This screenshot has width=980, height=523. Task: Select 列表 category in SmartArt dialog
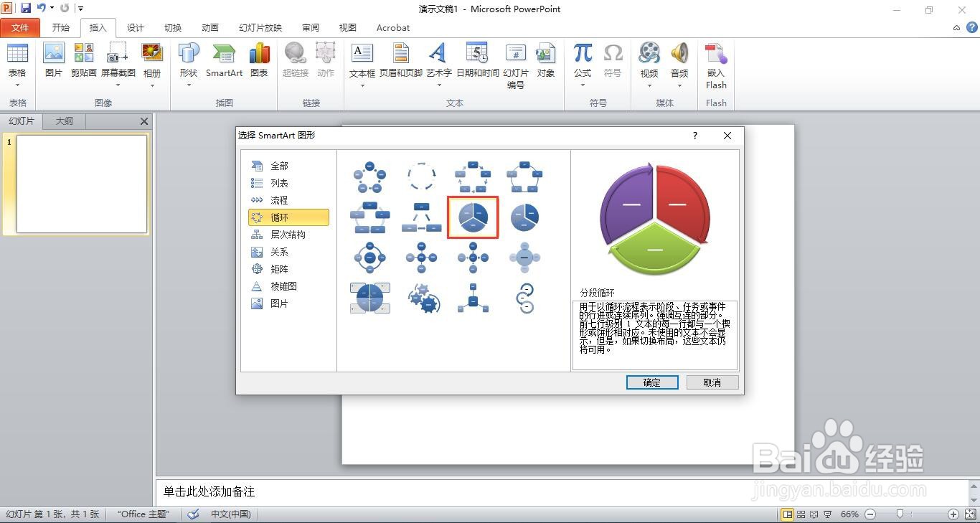click(x=288, y=183)
